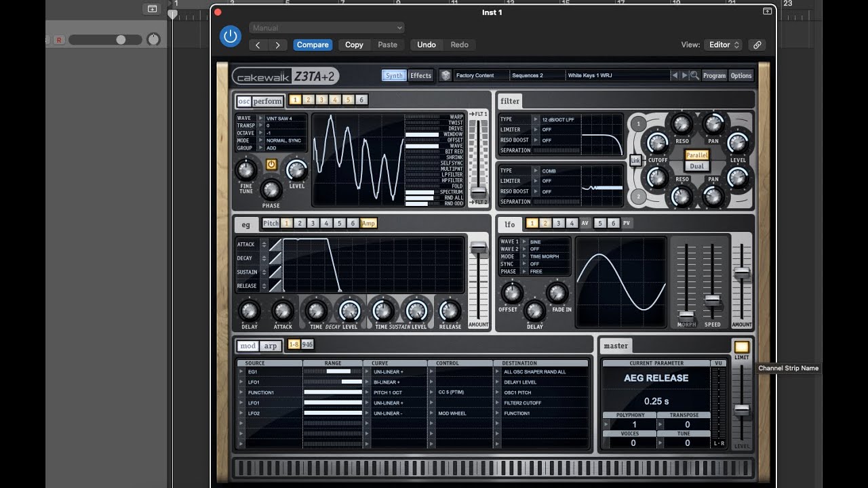Click the LFO Offset knob
Screen dimensions: 868x488
point(511,293)
